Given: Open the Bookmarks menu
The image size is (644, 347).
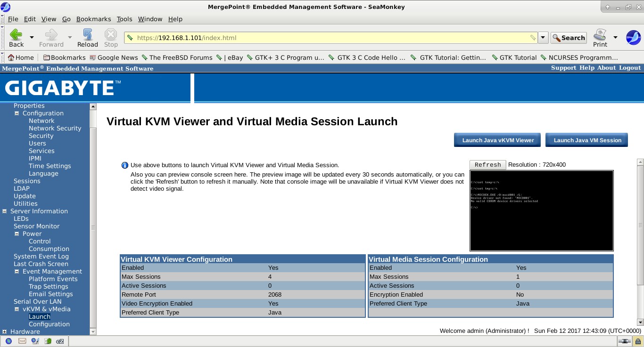Looking at the screenshot, I should (93, 19).
